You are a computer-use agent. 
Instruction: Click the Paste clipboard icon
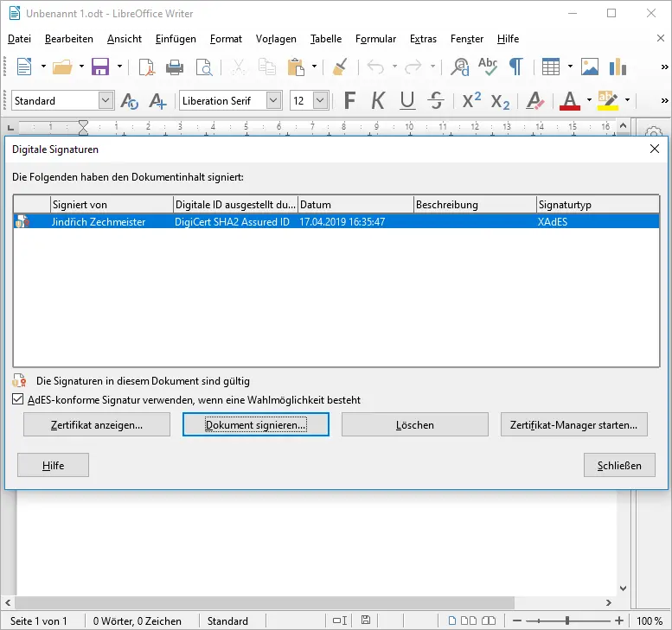coord(296,67)
